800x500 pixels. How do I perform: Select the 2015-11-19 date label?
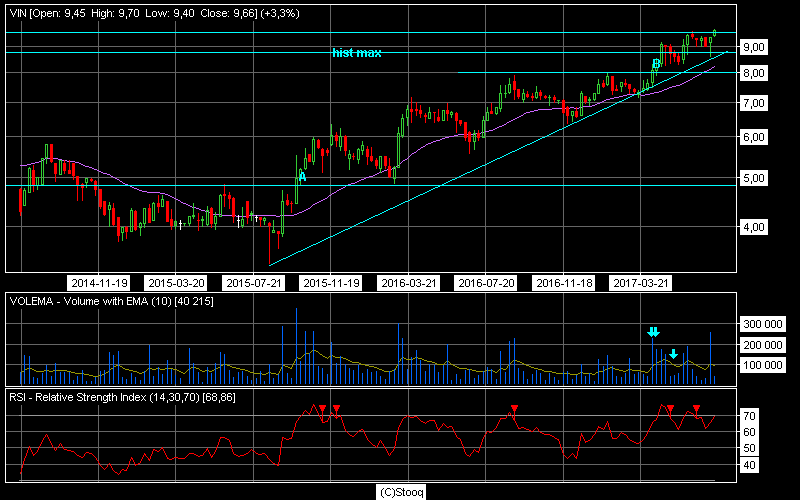tap(331, 283)
